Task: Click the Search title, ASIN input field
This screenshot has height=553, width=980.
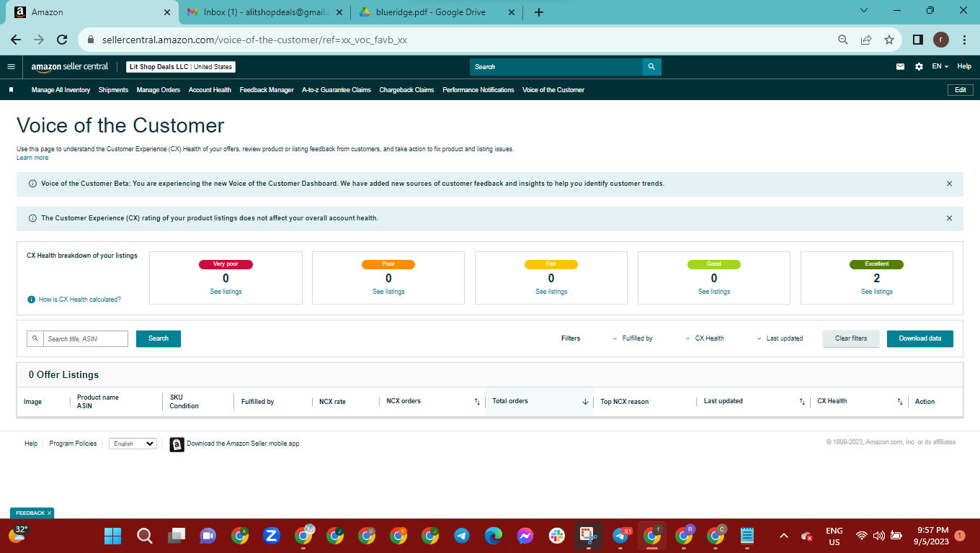Action: [x=85, y=338]
